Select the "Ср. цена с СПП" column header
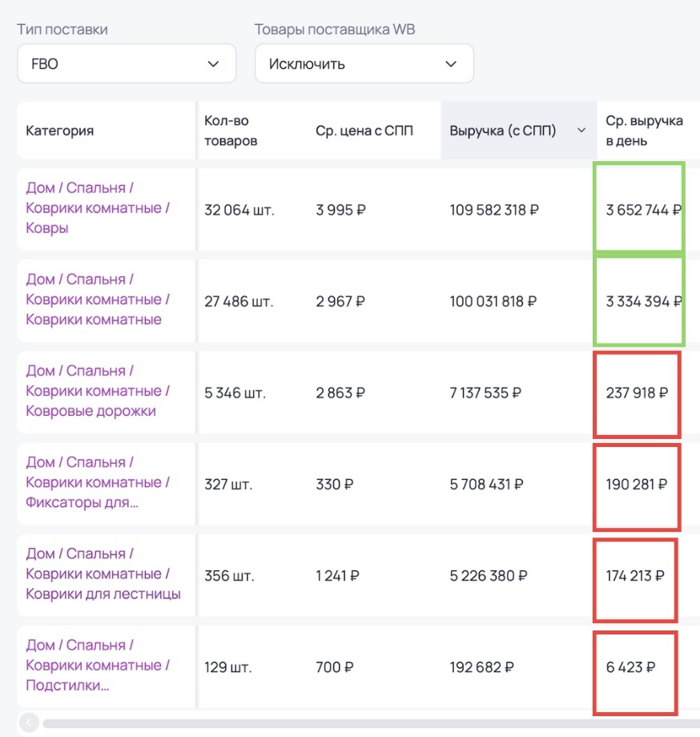The image size is (700, 737). click(364, 131)
